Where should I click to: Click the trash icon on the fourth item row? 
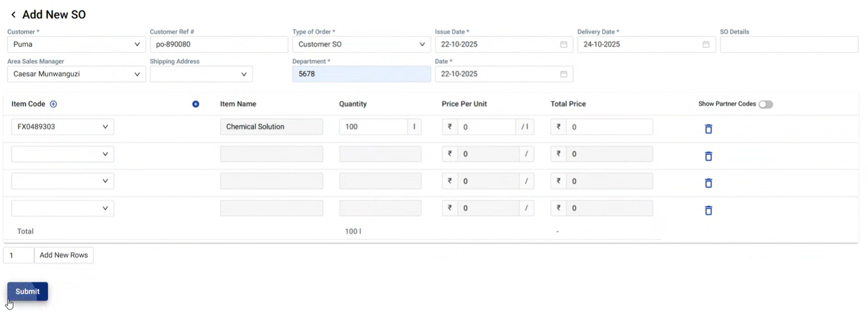(708, 210)
